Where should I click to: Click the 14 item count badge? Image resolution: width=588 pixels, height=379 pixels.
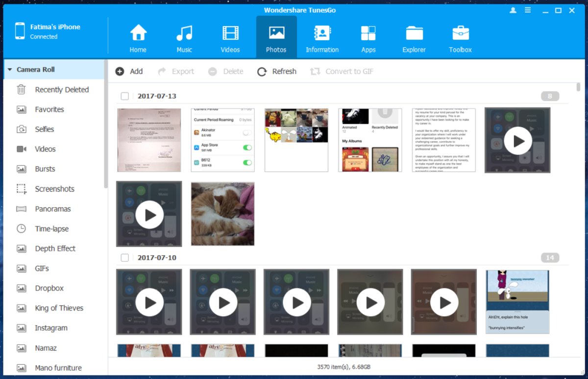coord(550,258)
